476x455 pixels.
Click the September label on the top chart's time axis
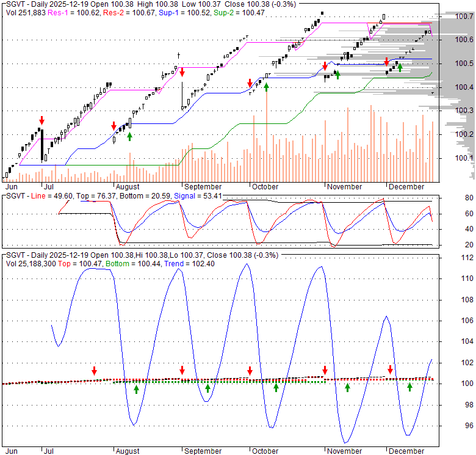[201, 186]
